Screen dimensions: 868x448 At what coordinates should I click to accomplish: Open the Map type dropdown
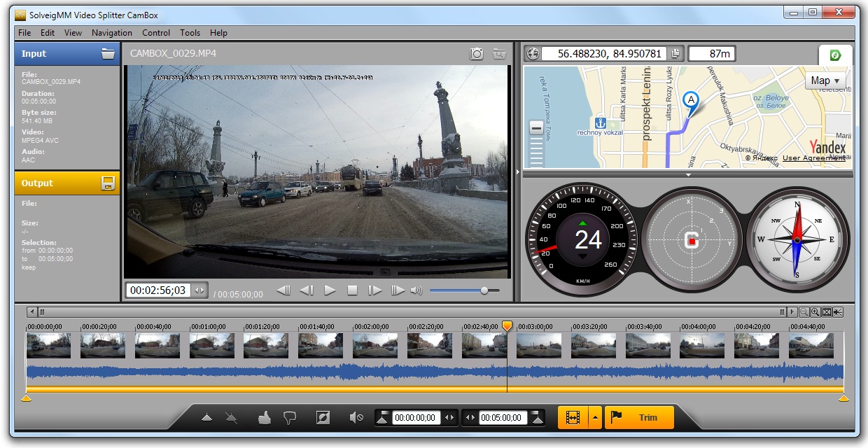point(827,80)
